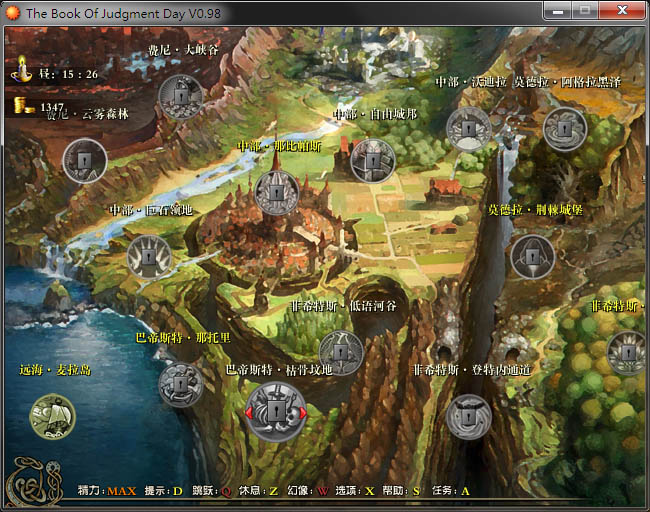This screenshot has height=512, width=650.
Task: Select the locked 菲希特斯·登特内通道 medallion
Action: pos(468,416)
